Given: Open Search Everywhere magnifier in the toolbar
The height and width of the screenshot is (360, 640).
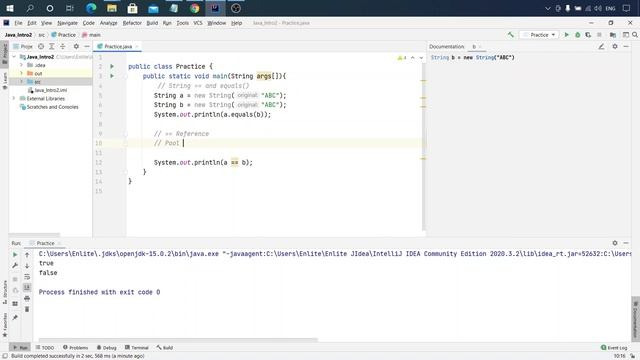Looking at the screenshot, I should (635, 35).
